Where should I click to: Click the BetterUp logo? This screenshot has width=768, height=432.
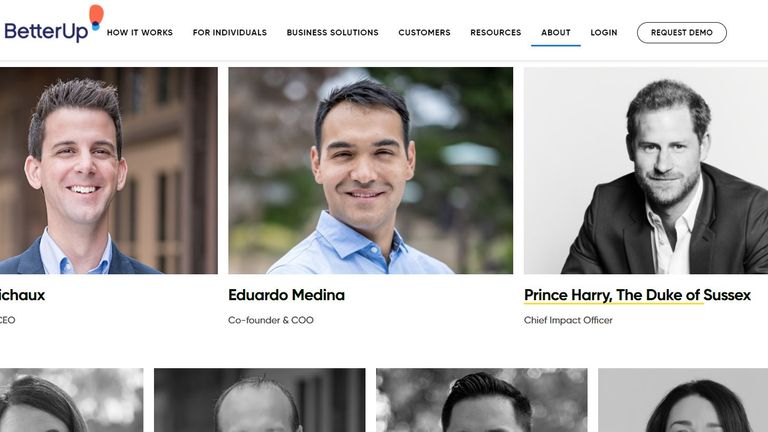click(54, 24)
